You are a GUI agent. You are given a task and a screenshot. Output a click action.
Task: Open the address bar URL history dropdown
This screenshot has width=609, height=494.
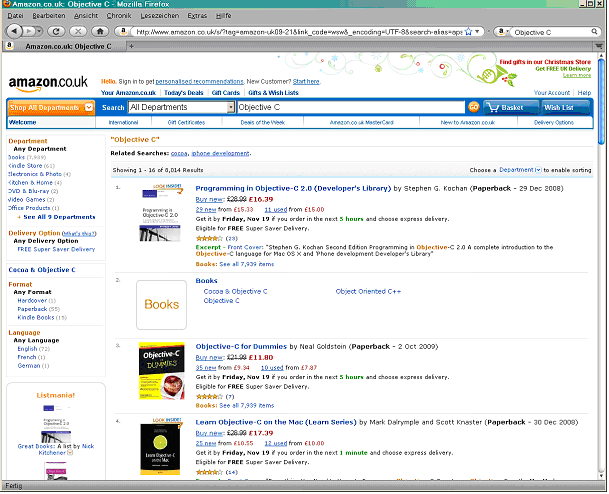[477, 31]
